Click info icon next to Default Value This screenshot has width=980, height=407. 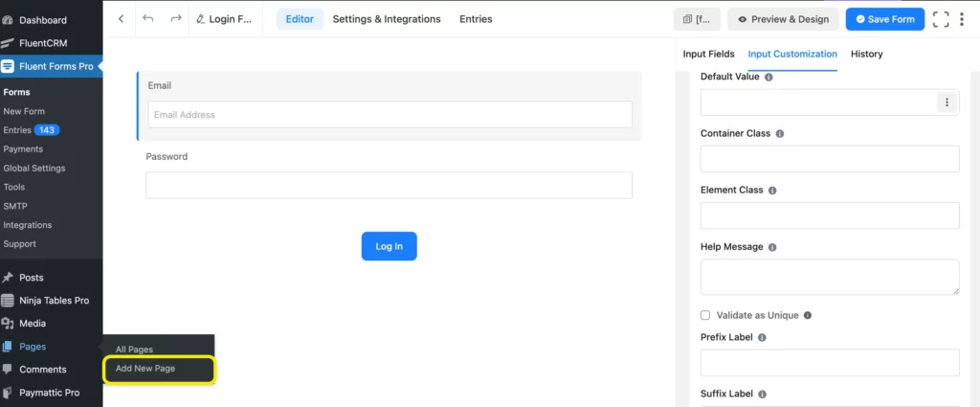point(768,77)
